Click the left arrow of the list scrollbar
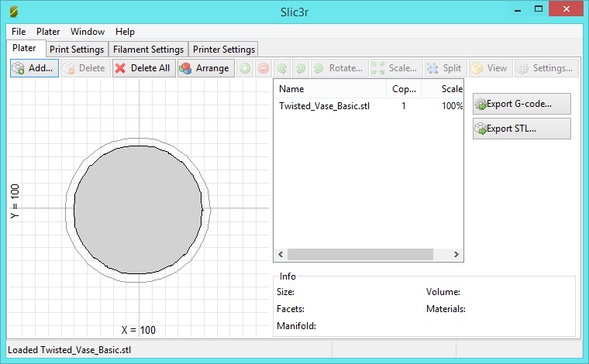Viewport: 589px width, 364px height. [x=281, y=255]
